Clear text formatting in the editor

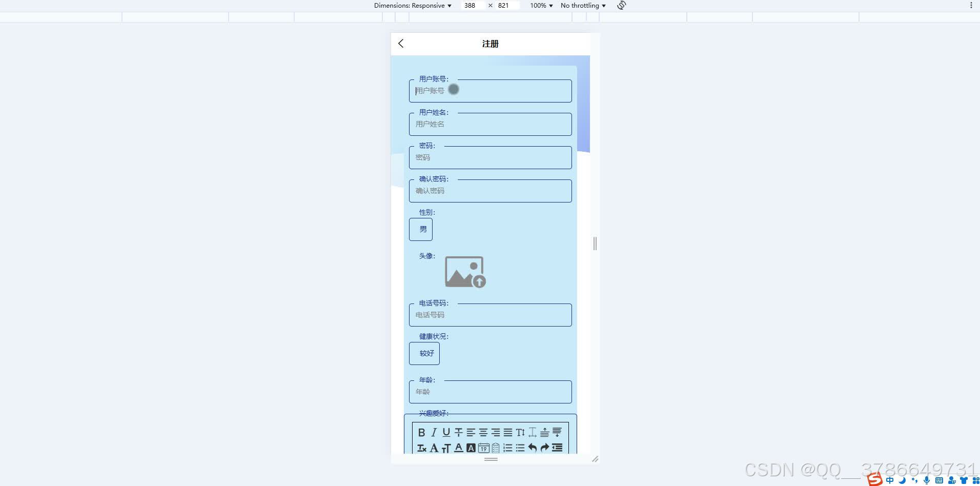(421, 448)
